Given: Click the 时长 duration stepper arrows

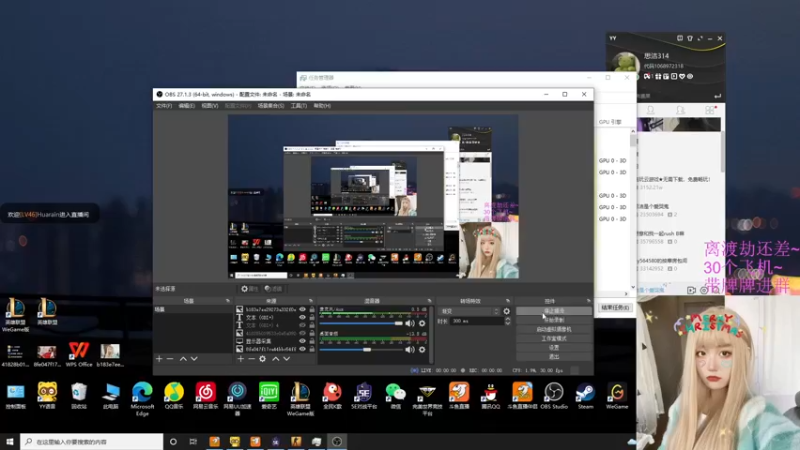Looking at the screenshot, I should click(508, 321).
